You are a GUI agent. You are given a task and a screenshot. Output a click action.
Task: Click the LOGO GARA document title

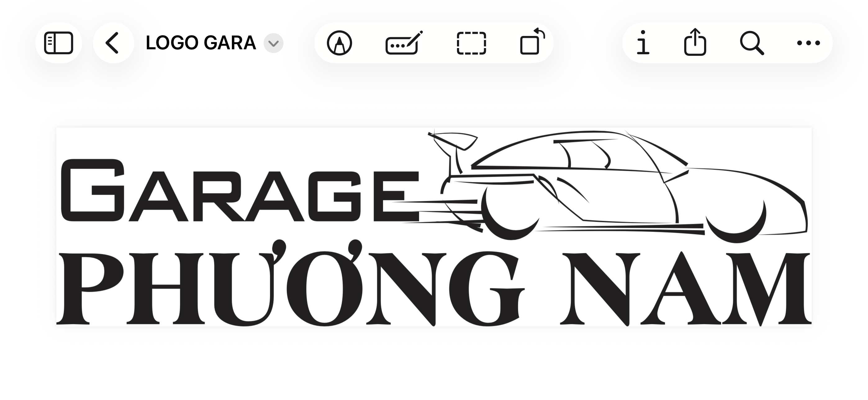click(201, 43)
